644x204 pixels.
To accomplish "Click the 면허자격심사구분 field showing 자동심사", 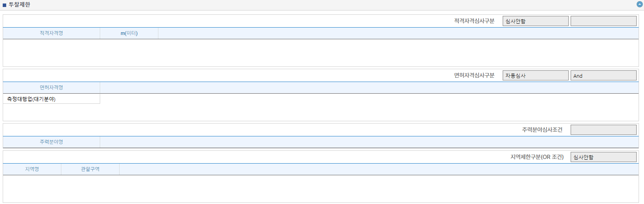I will [535, 75].
